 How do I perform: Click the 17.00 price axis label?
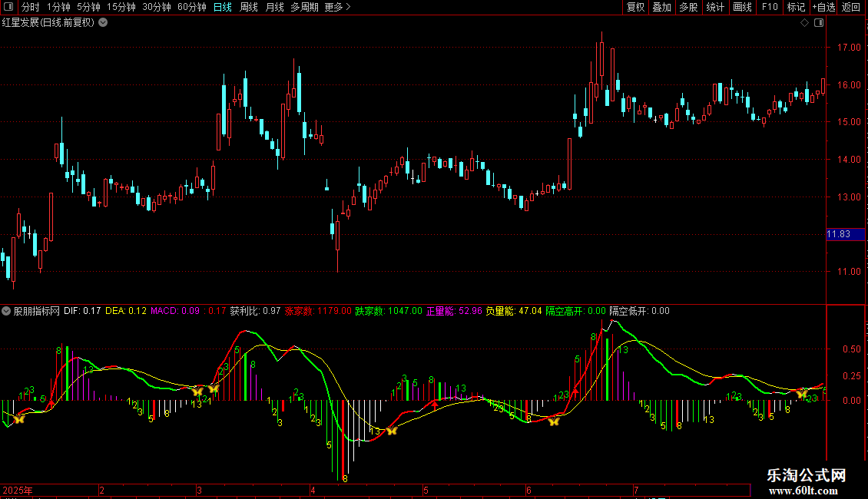click(849, 48)
